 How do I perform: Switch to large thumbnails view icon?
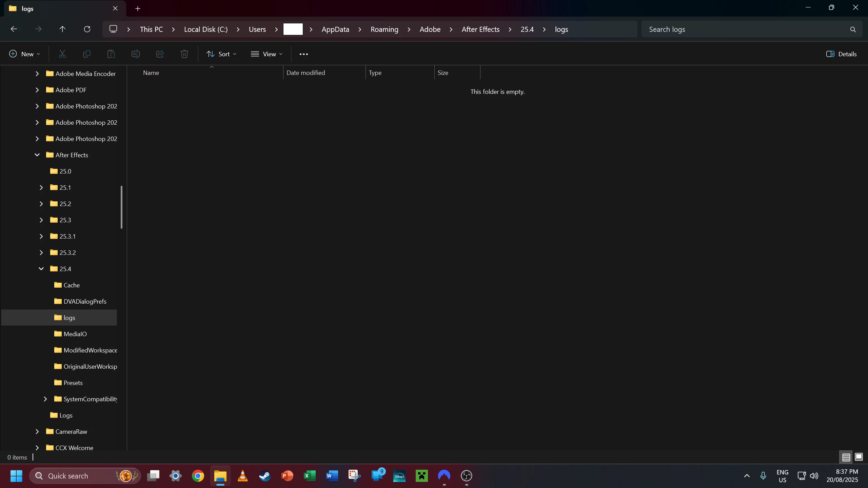pyautogui.click(x=859, y=457)
